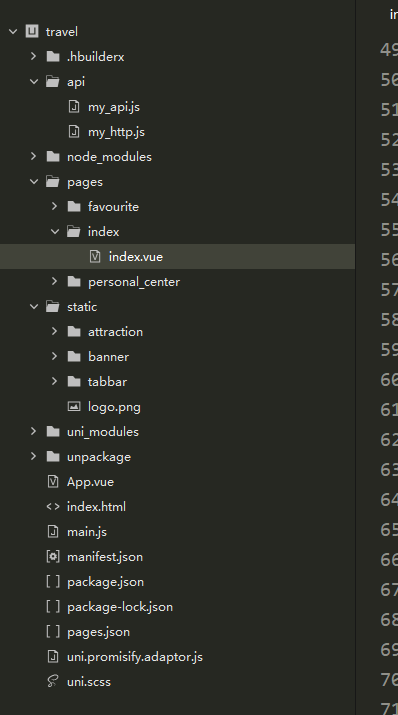
Task: Open the package-lock.json file name
Action: click(x=120, y=607)
